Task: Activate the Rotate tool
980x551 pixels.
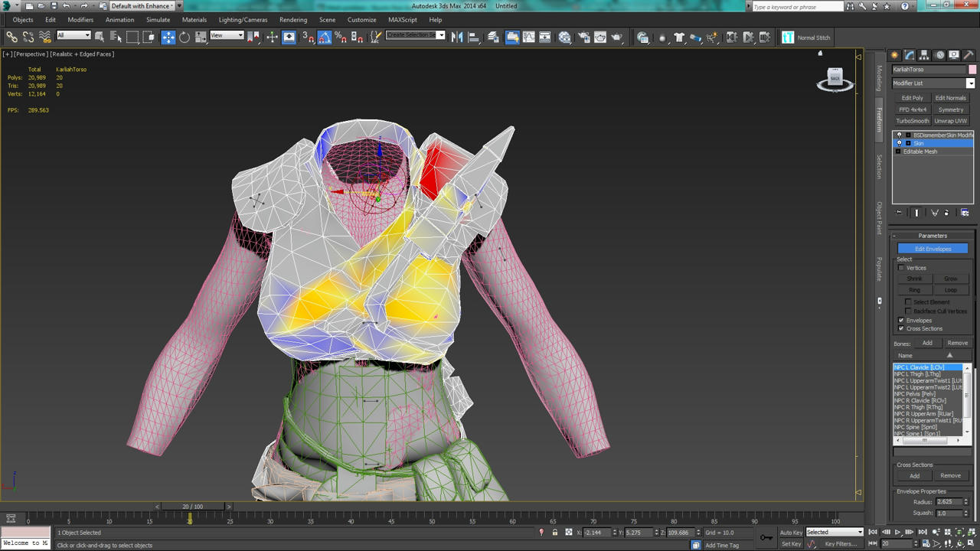Action: tap(185, 37)
